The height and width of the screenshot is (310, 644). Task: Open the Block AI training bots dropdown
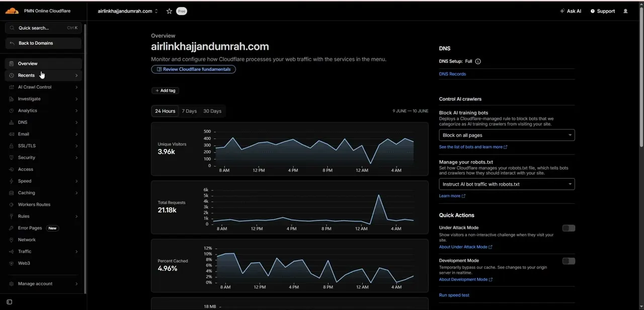[x=507, y=135]
